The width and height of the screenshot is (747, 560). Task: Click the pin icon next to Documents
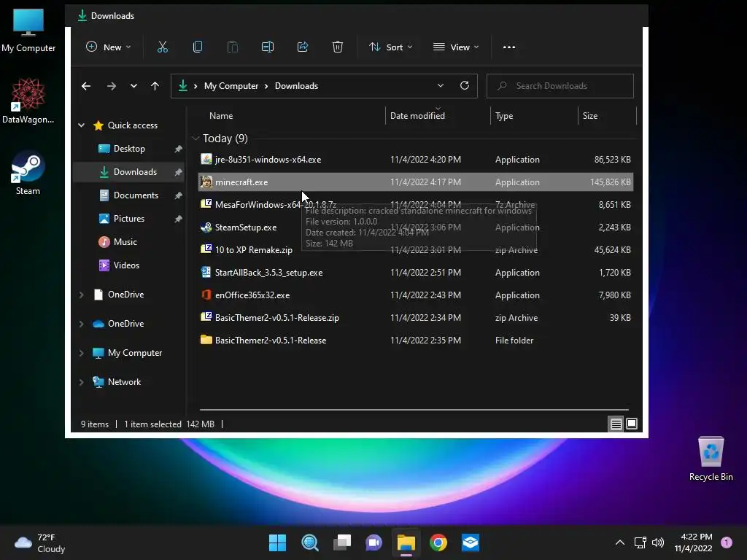pyautogui.click(x=178, y=195)
